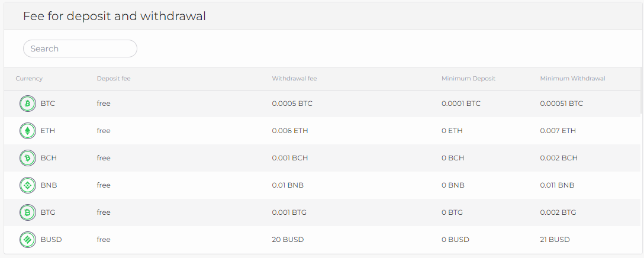Viewport: 644px width, 258px height.
Task: Click the Fee for deposit and withdrawal heading
Action: (x=114, y=16)
